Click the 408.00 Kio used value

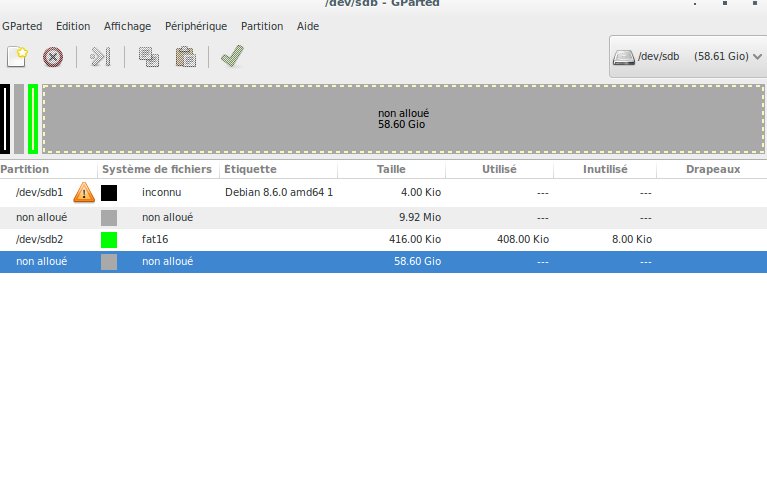(x=523, y=239)
